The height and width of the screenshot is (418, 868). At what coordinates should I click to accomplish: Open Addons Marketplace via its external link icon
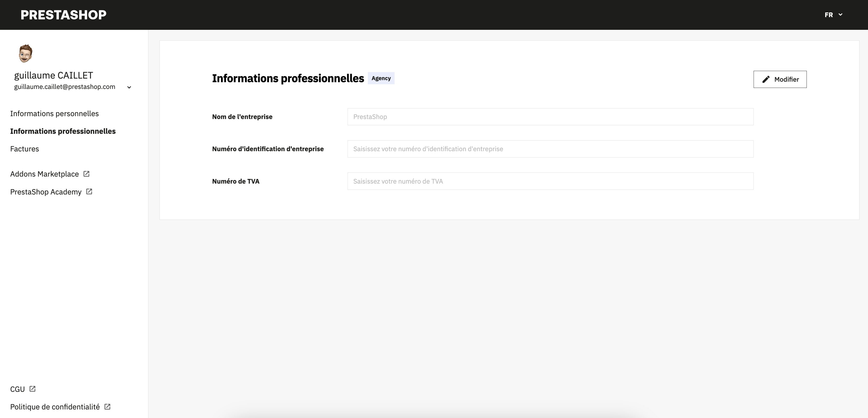[86, 174]
